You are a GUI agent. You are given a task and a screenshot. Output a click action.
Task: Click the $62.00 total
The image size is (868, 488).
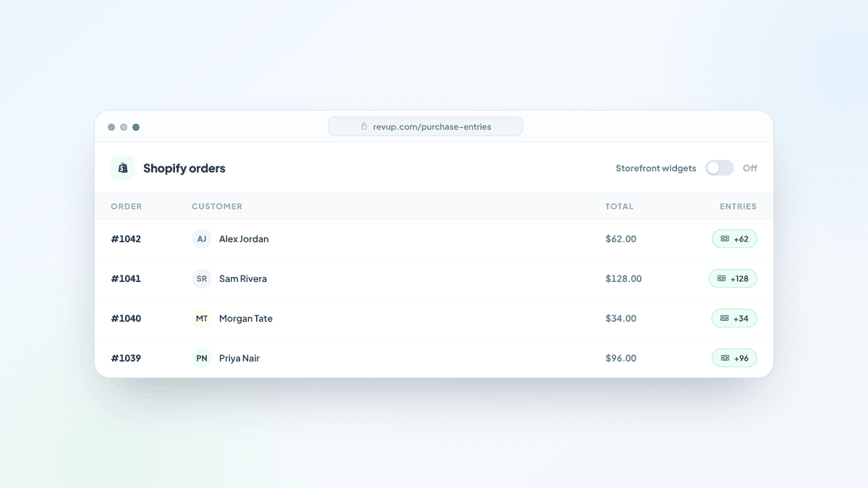(621, 239)
